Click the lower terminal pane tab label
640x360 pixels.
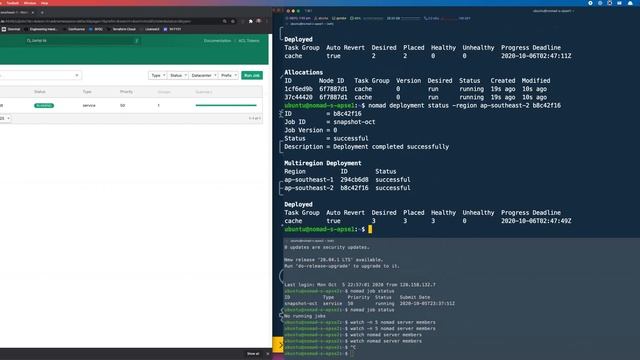click(x=311, y=241)
